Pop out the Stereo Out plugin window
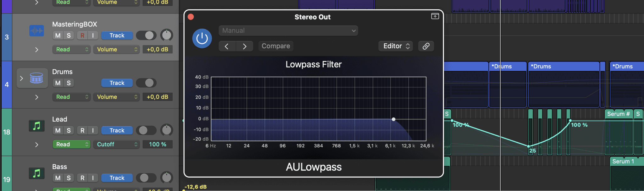This screenshot has height=191, width=644. coord(435,16)
